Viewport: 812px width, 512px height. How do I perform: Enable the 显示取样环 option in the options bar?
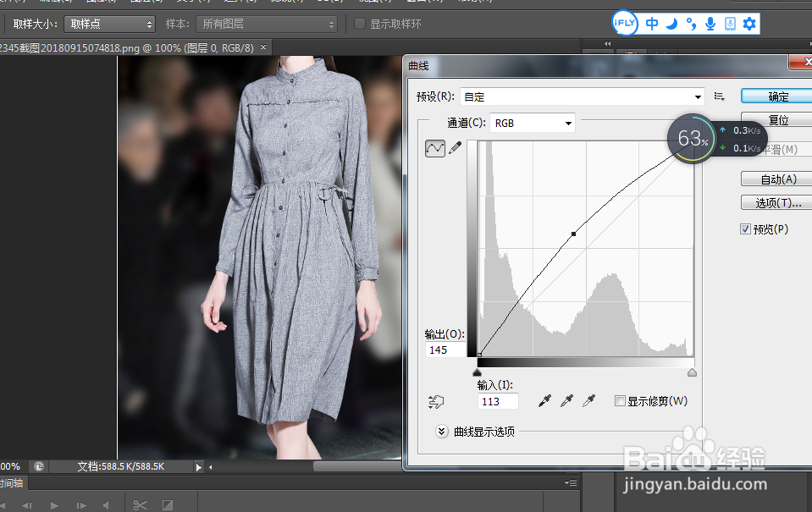(360, 23)
